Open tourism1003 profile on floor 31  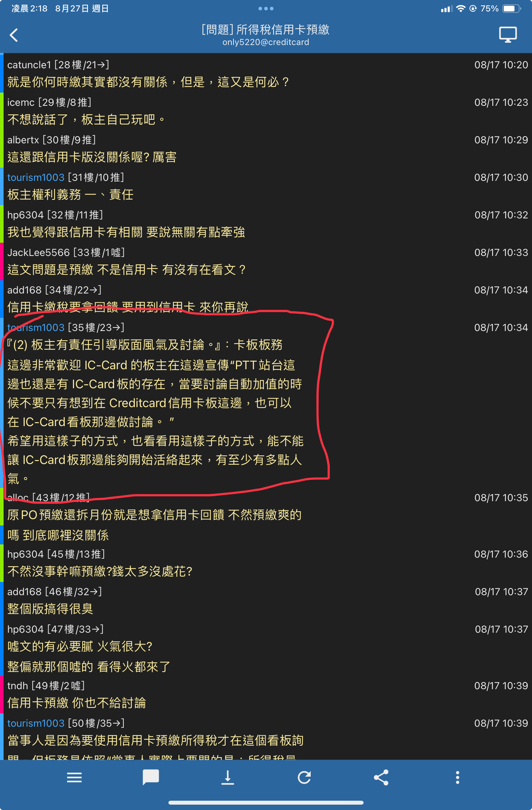coord(36,177)
